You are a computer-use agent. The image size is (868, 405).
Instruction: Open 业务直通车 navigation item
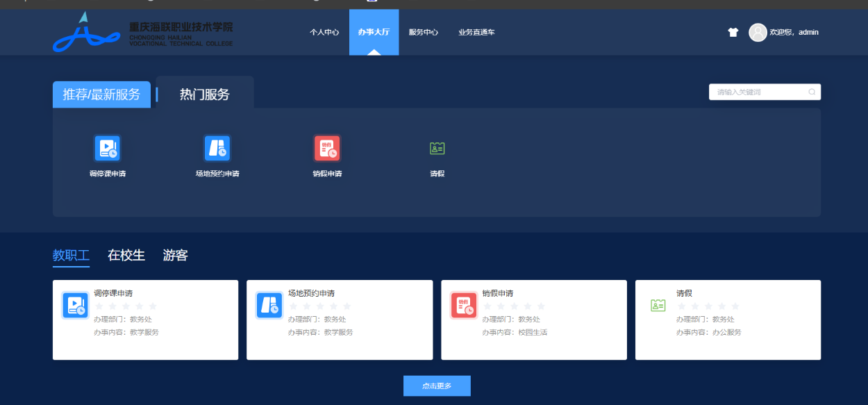point(476,32)
